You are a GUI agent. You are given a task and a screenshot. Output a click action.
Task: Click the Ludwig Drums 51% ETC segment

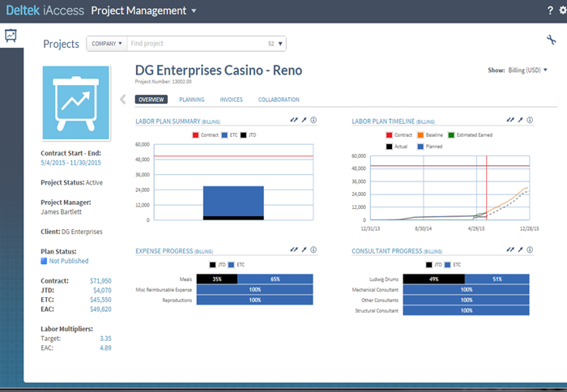497,279
